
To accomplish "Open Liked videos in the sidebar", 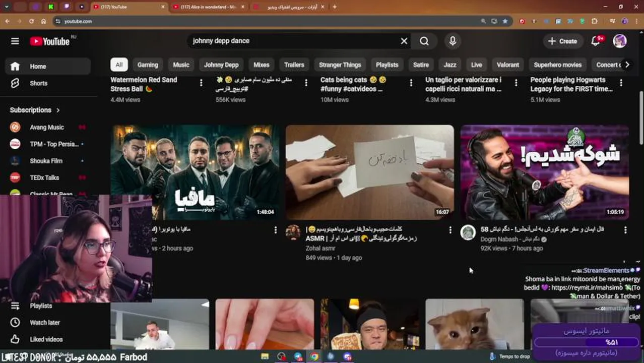I will point(48,339).
